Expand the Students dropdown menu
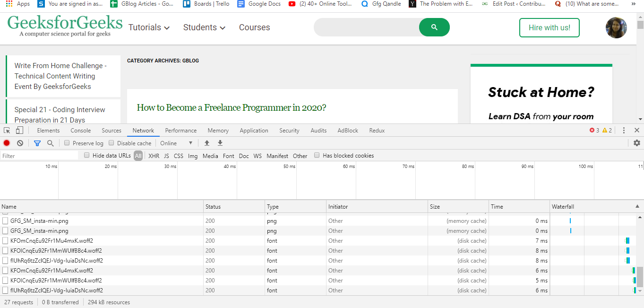 [x=204, y=27]
